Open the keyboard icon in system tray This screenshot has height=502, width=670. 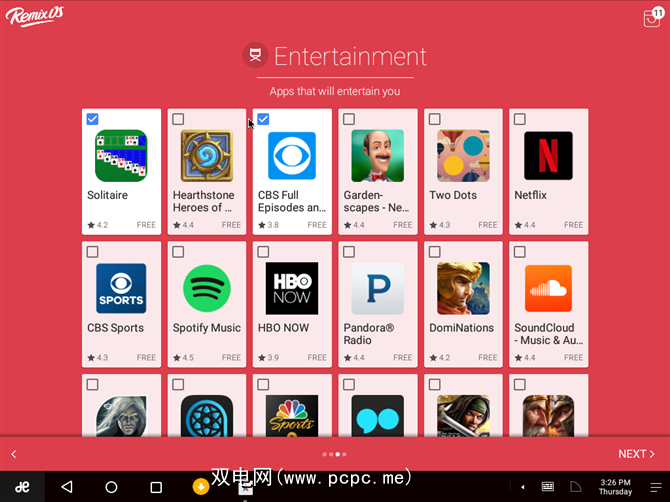point(547,487)
